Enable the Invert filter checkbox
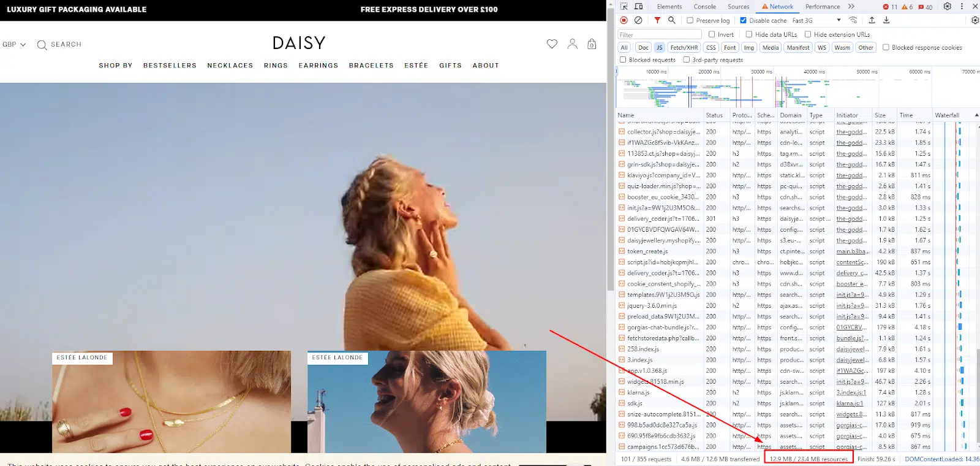 712,34
